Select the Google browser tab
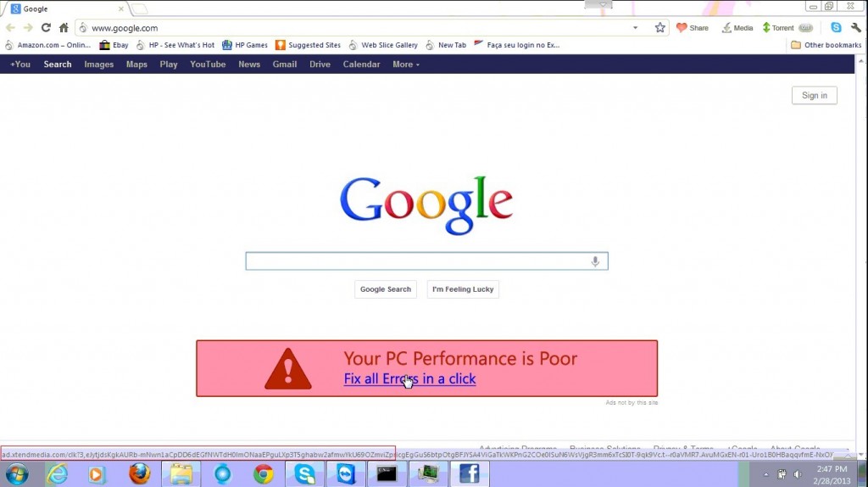The height and width of the screenshot is (487, 868). point(65,8)
